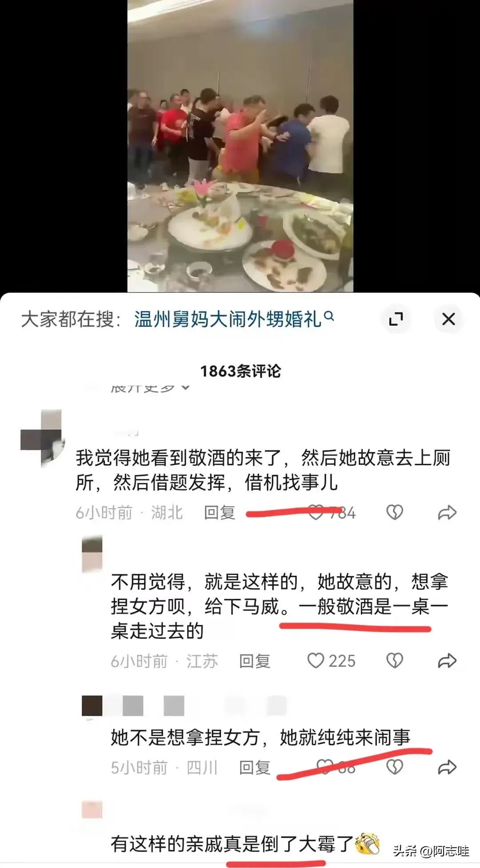Share the Jiangsu reply comment

(x=447, y=661)
